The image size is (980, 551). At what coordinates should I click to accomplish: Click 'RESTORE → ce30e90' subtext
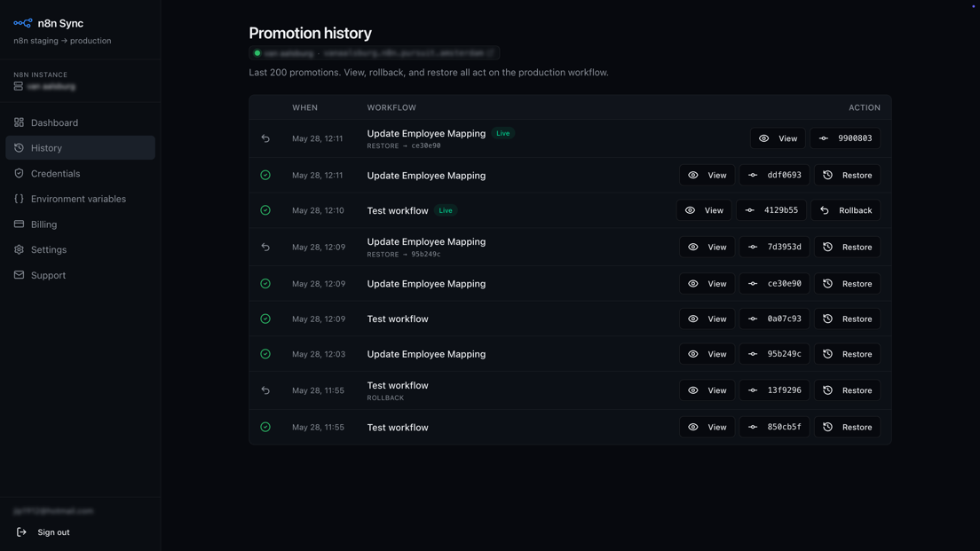pyautogui.click(x=404, y=146)
